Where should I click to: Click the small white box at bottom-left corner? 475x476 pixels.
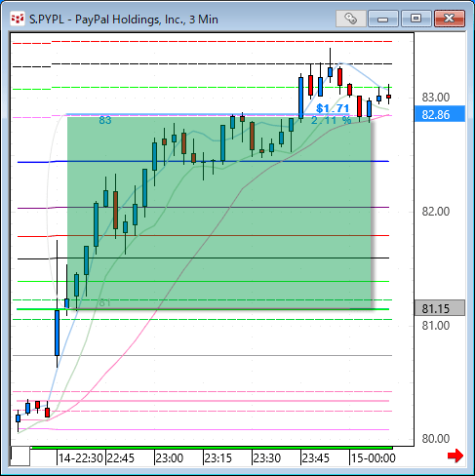[20, 456]
